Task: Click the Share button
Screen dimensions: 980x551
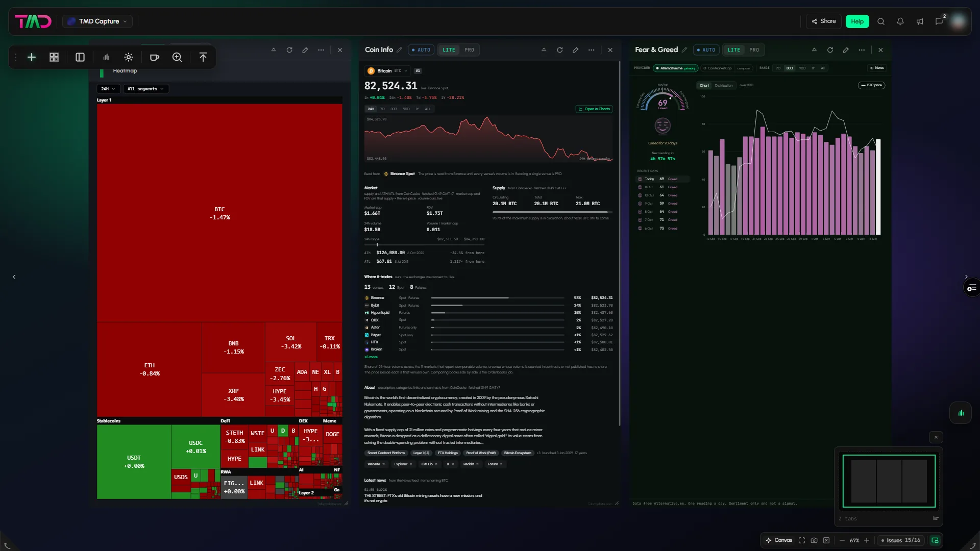Action: coord(824,21)
